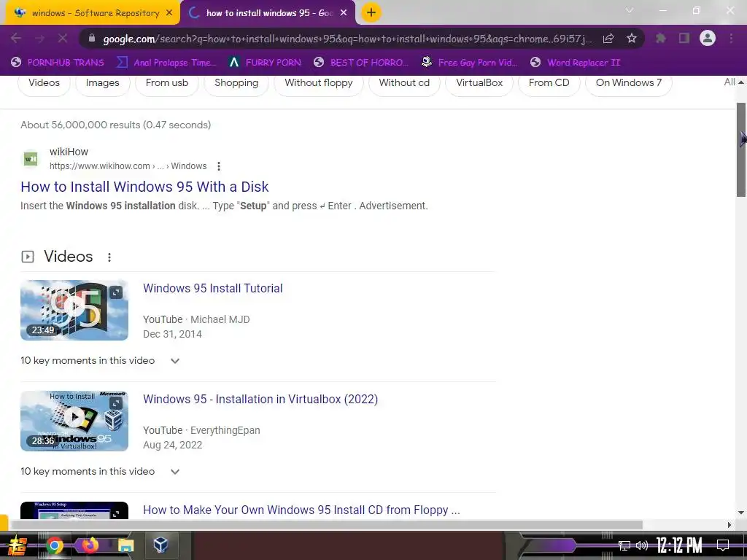Choose the 'Without floppy' filter chip
The image size is (747, 560).
tap(319, 83)
